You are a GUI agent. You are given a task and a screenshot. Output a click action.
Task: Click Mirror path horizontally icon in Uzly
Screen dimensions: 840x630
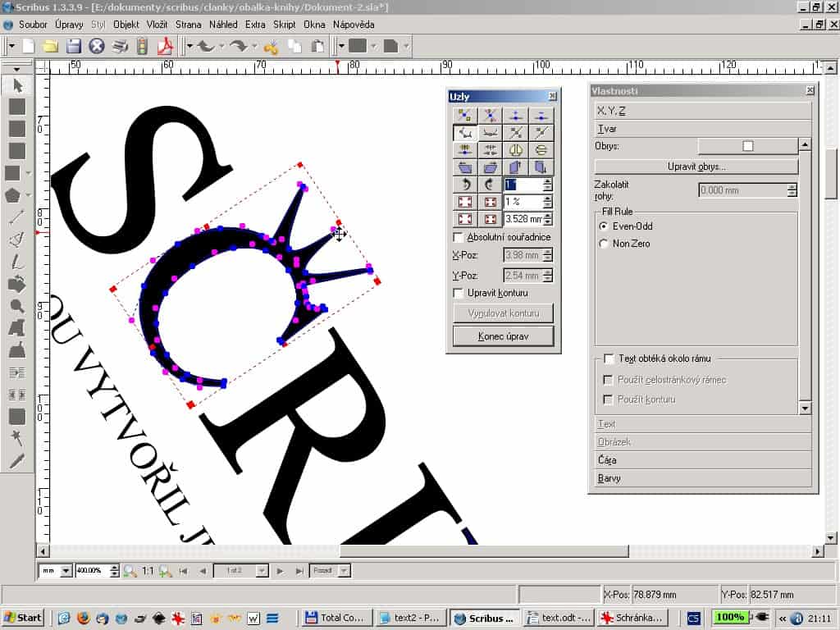click(x=515, y=150)
